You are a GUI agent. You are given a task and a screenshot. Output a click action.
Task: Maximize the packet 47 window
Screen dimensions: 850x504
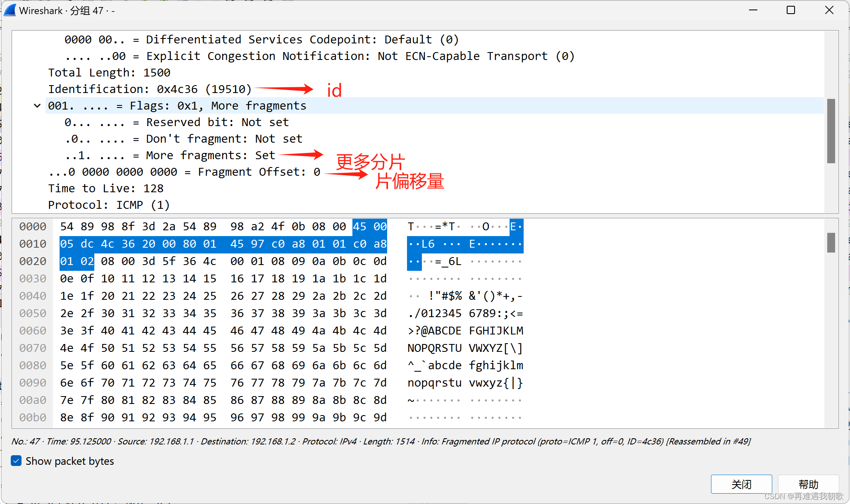tap(790, 10)
